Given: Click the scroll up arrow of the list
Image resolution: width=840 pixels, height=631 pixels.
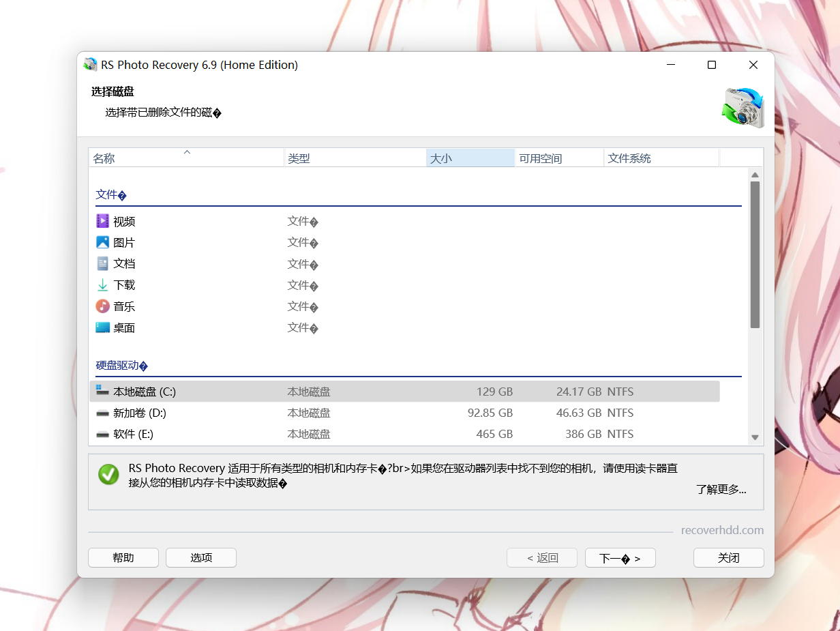Looking at the screenshot, I should [755, 175].
